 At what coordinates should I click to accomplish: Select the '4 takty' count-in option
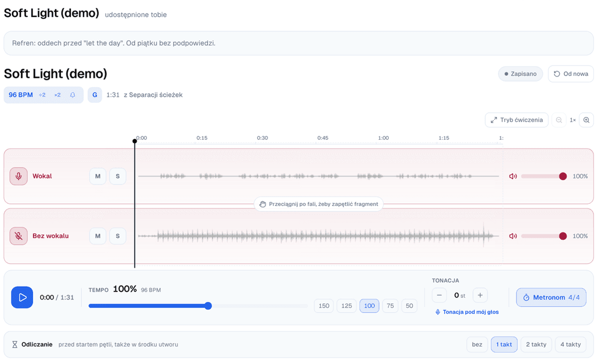[570, 344]
